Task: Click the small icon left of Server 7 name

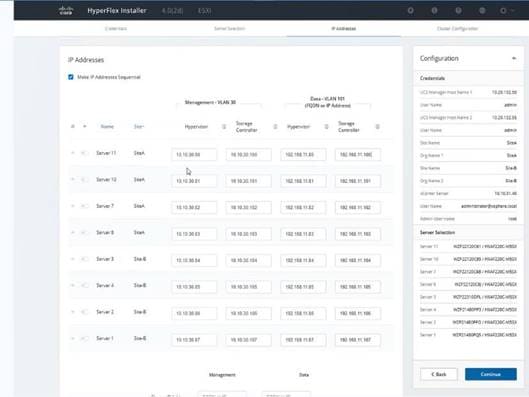Action: tap(84, 206)
